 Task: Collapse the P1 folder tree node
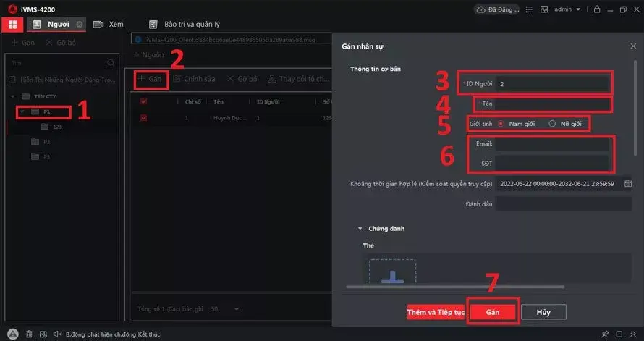click(22, 111)
